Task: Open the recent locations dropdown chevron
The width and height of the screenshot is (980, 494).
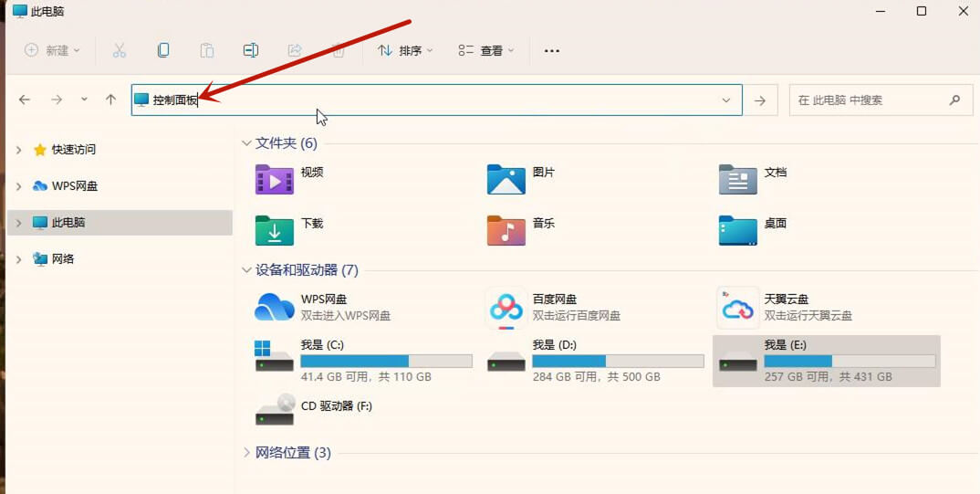Action: click(84, 100)
